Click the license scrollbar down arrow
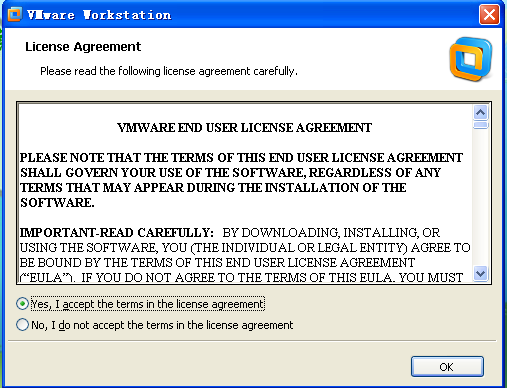The width and height of the screenshot is (507, 388). [480, 274]
